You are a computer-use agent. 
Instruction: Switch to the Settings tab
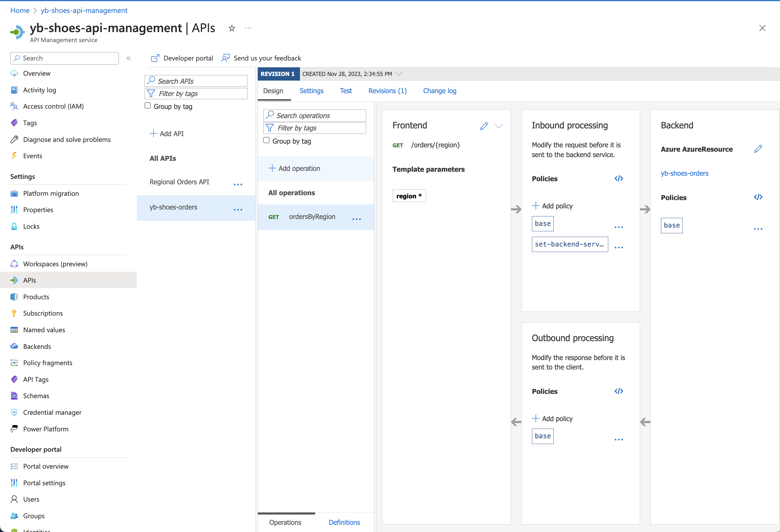pos(311,91)
